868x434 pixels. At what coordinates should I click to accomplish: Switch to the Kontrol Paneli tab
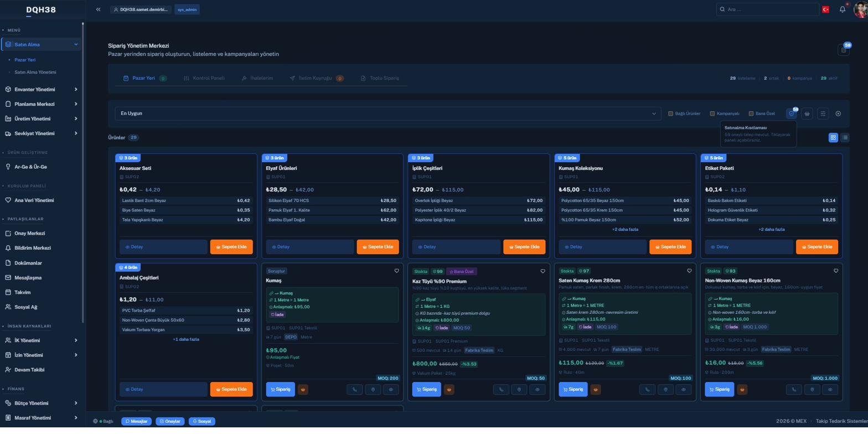coord(204,78)
